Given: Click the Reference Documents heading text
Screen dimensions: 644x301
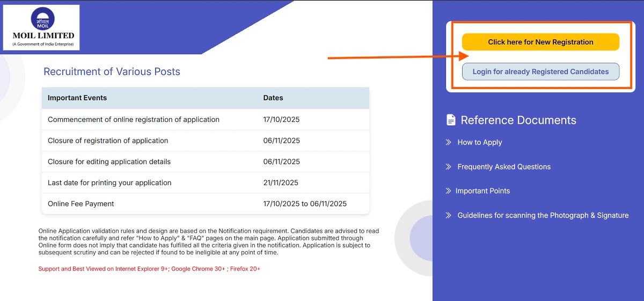Looking at the screenshot, I should point(518,120).
